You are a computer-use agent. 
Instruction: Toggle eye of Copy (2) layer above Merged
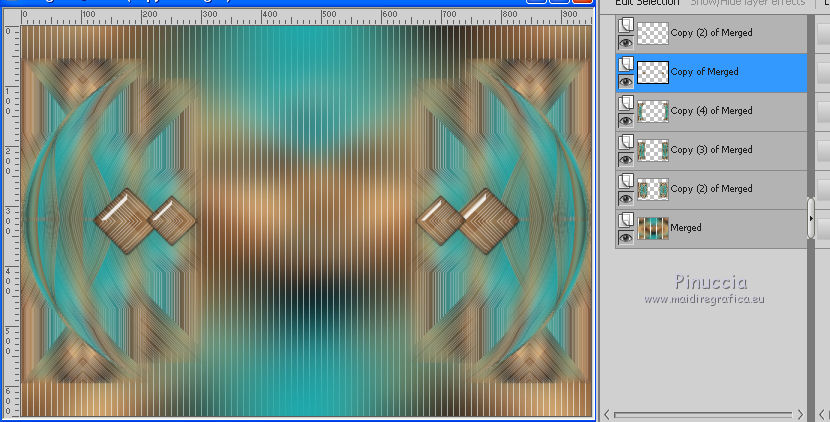(x=626, y=199)
